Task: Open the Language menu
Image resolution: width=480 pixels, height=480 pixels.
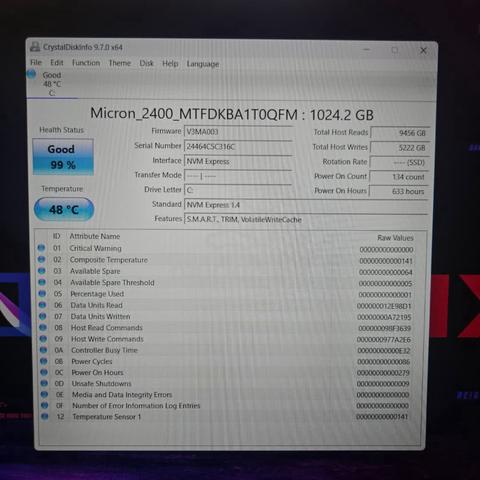Action: point(203,64)
